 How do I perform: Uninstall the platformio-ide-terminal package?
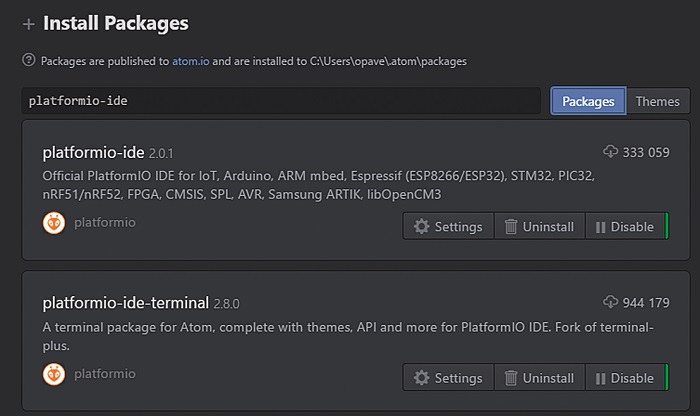tap(539, 378)
